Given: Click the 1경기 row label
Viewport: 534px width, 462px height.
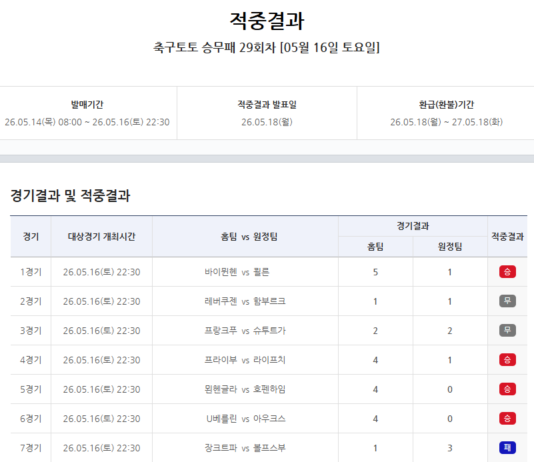Looking at the screenshot, I should (x=31, y=272).
